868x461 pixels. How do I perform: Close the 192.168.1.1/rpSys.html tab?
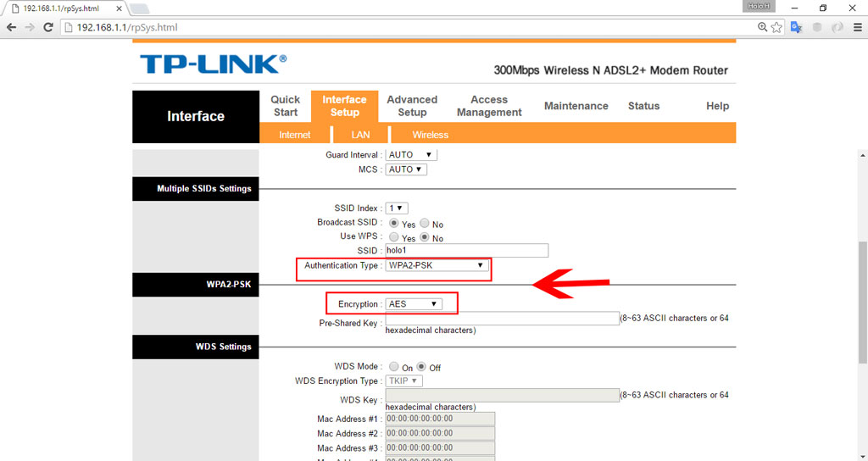coord(119,8)
